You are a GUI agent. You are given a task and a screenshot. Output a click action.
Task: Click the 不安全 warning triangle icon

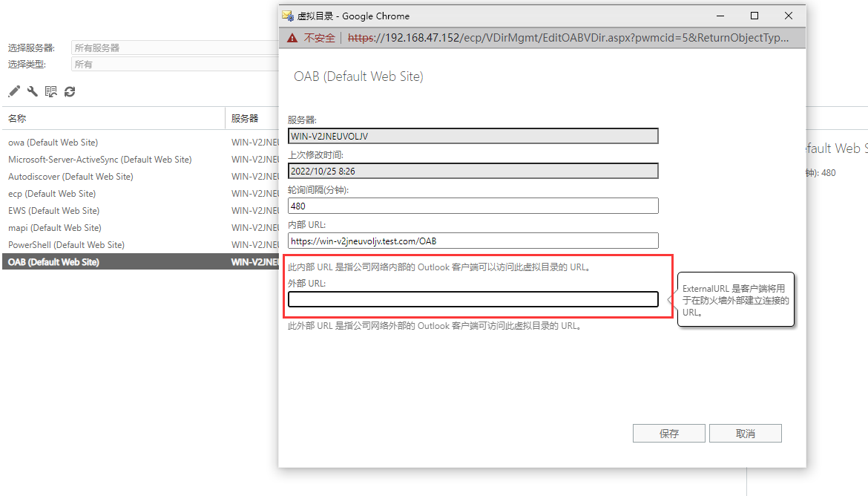292,38
